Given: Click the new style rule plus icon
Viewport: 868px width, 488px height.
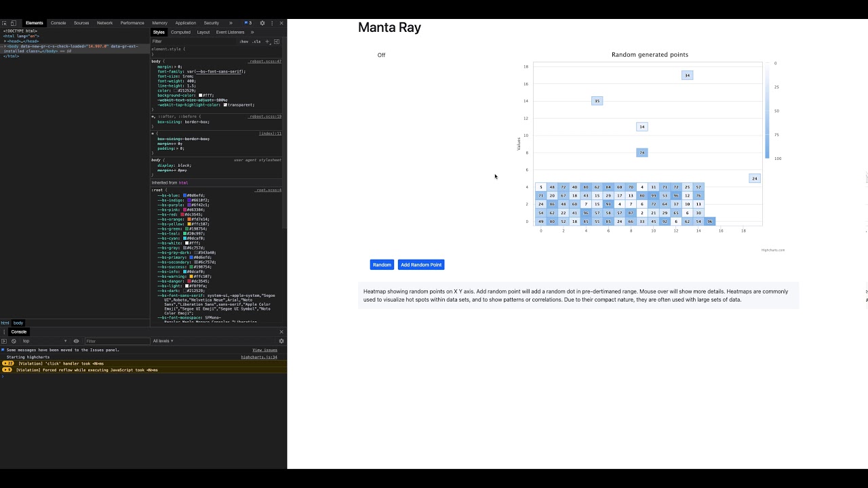Looking at the screenshot, I should (267, 41).
